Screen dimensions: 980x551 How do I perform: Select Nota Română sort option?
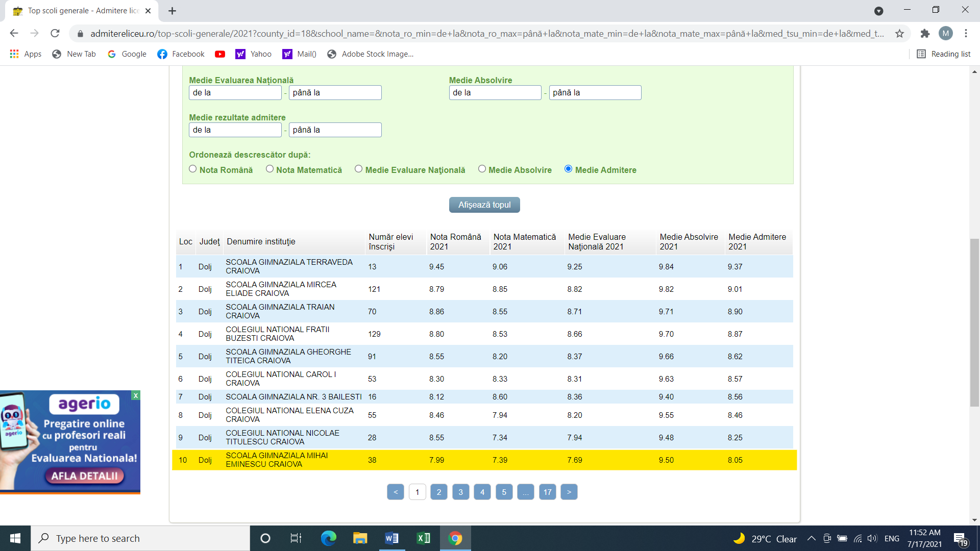[x=193, y=169]
